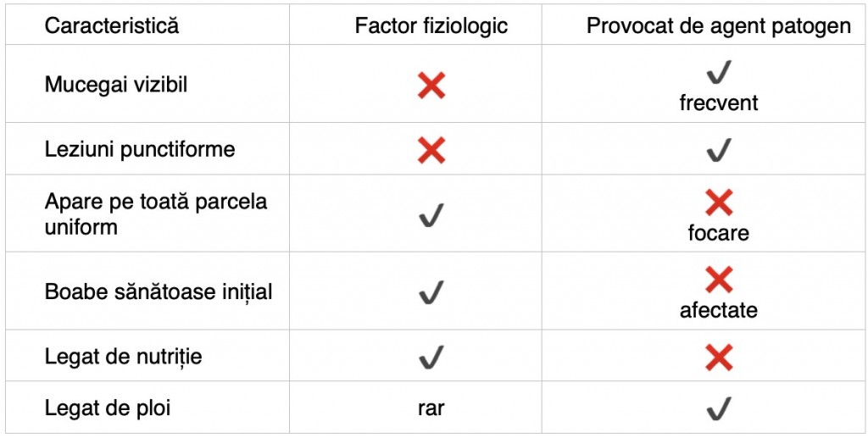
Task: Click red X above the word afectate
Action: 719,280
